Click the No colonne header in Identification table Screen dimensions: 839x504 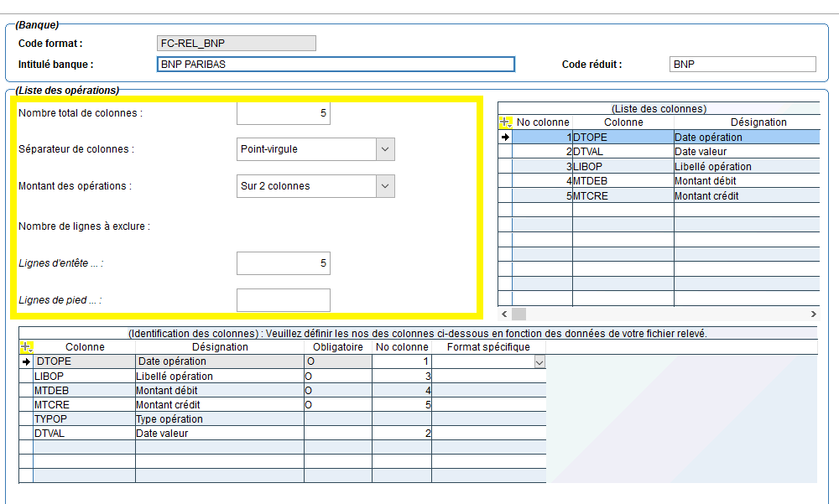pyautogui.click(x=402, y=346)
